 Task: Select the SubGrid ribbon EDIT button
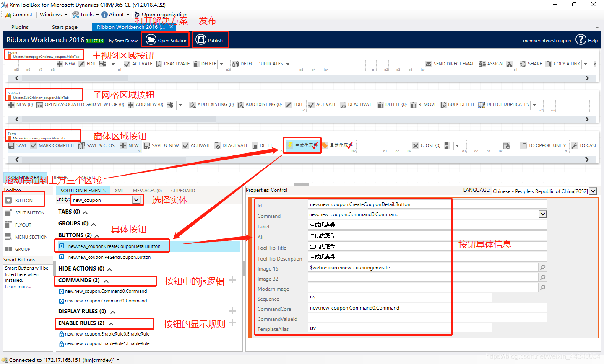(x=294, y=105)
